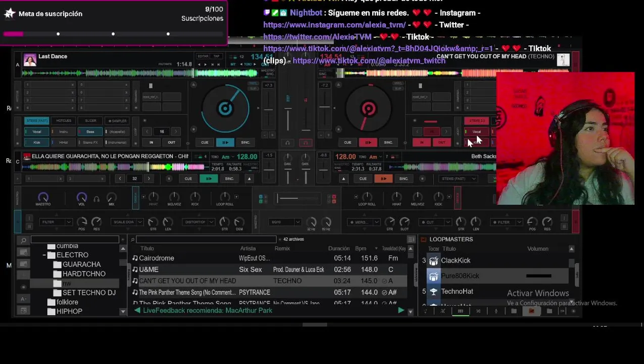Set loop IN point on deck A

pyautogui.click(x=151, y=143)
